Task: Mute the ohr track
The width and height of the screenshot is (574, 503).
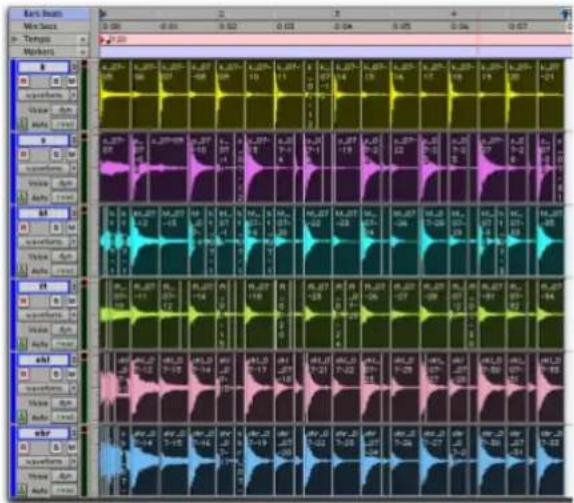Action: point(72,447)
